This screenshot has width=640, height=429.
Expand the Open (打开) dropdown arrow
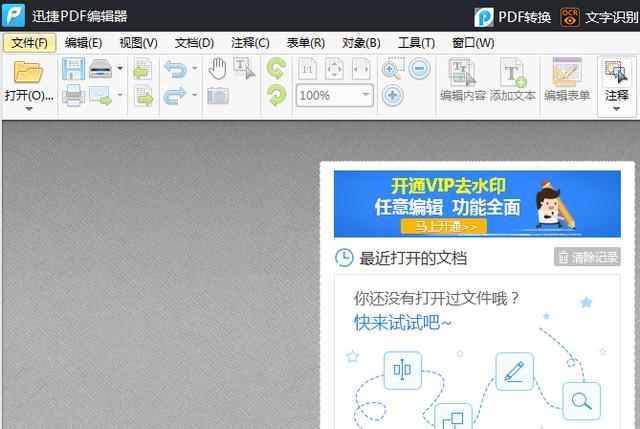point(28,109)
